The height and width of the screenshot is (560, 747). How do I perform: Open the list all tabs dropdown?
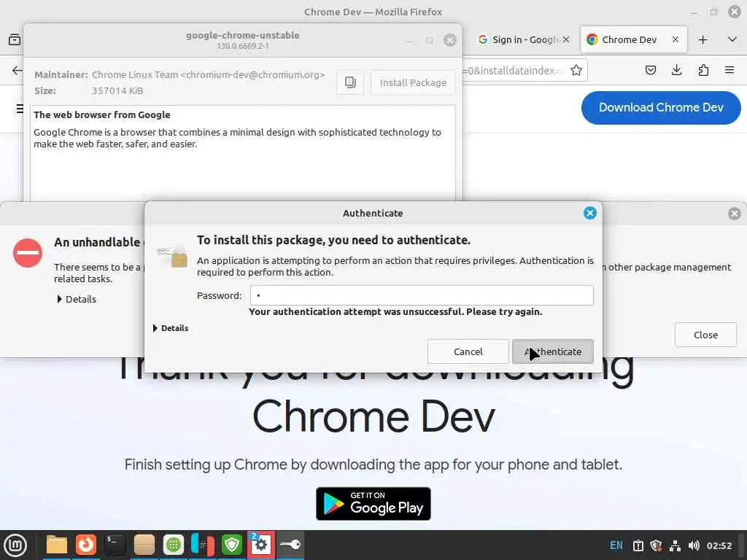coord(732,39)
